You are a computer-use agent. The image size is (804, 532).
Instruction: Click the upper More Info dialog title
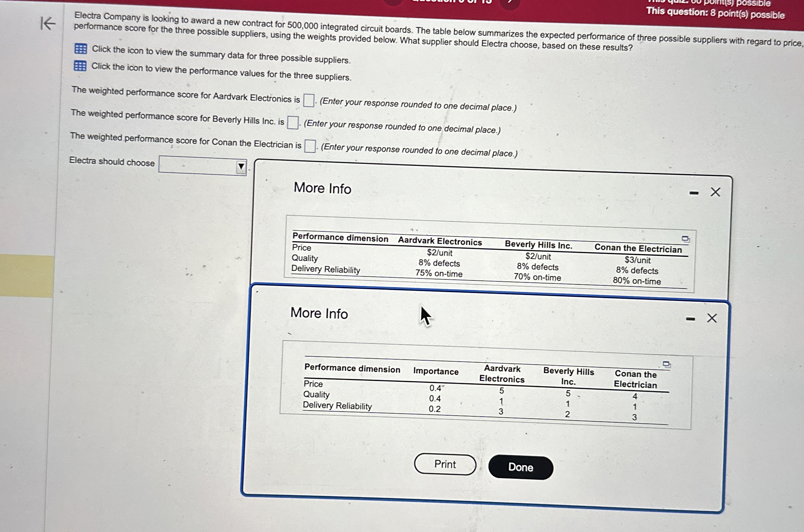(322, 188)
